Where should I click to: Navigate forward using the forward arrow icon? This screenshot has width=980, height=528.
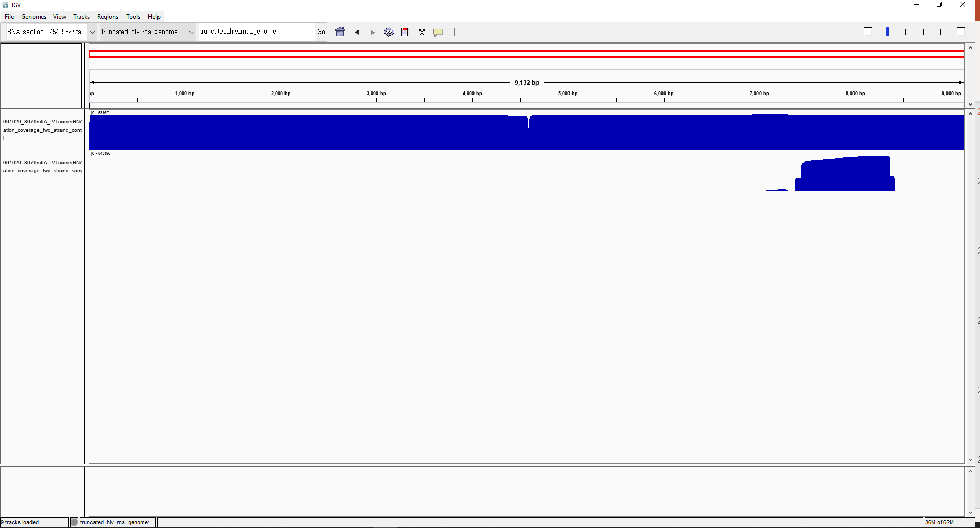(x=372, y=32)
